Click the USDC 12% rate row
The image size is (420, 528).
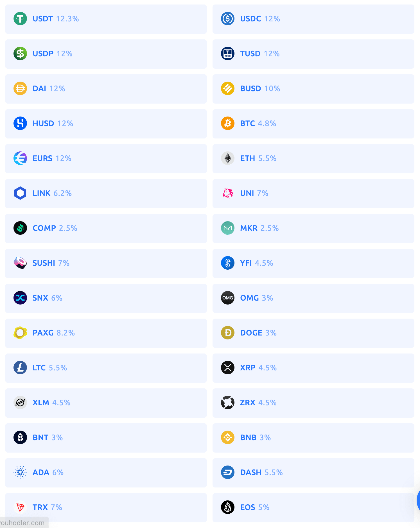(x=313, y=19)
